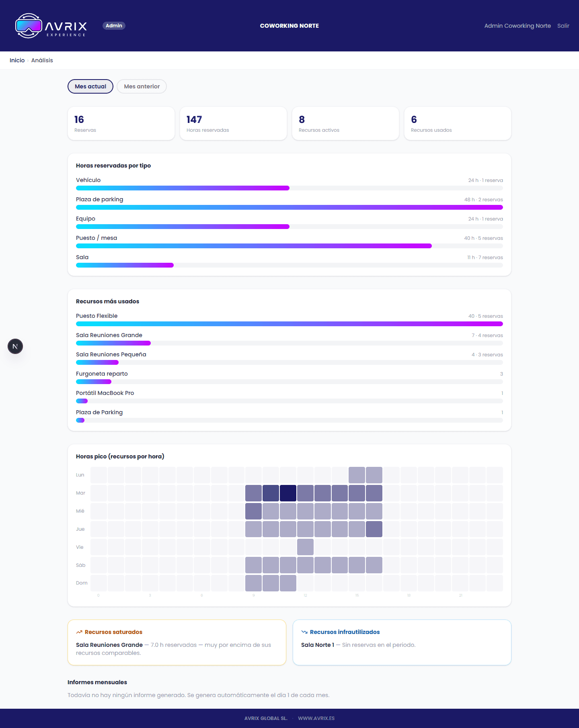Viewport: 579px width, 728px height.
Task: Click 'Horas reservadas por tipo' heading
Action: click(113, 166)
